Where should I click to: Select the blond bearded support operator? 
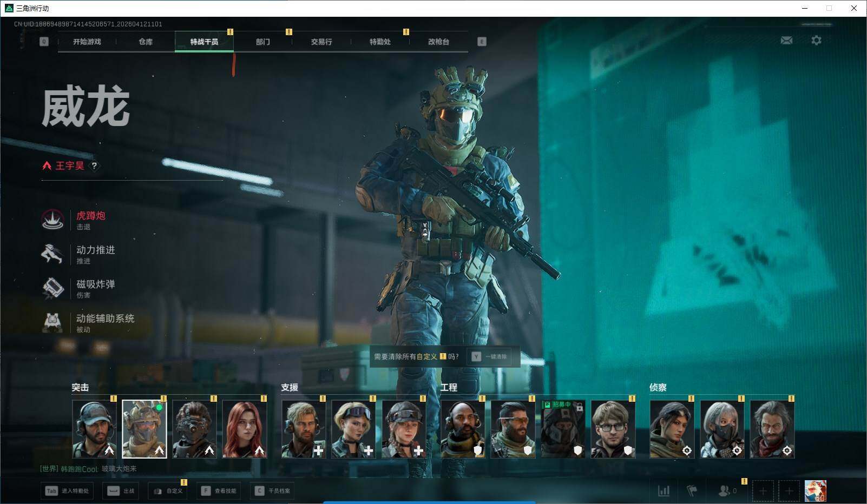(x=304, y=429)
